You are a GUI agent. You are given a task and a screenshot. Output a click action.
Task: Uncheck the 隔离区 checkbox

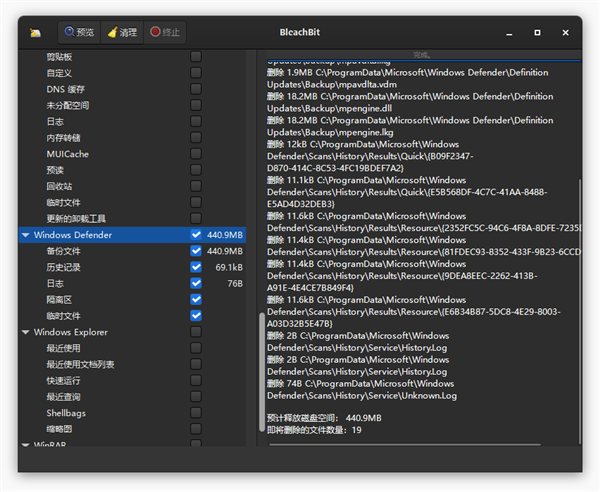[x=196, y=300]
